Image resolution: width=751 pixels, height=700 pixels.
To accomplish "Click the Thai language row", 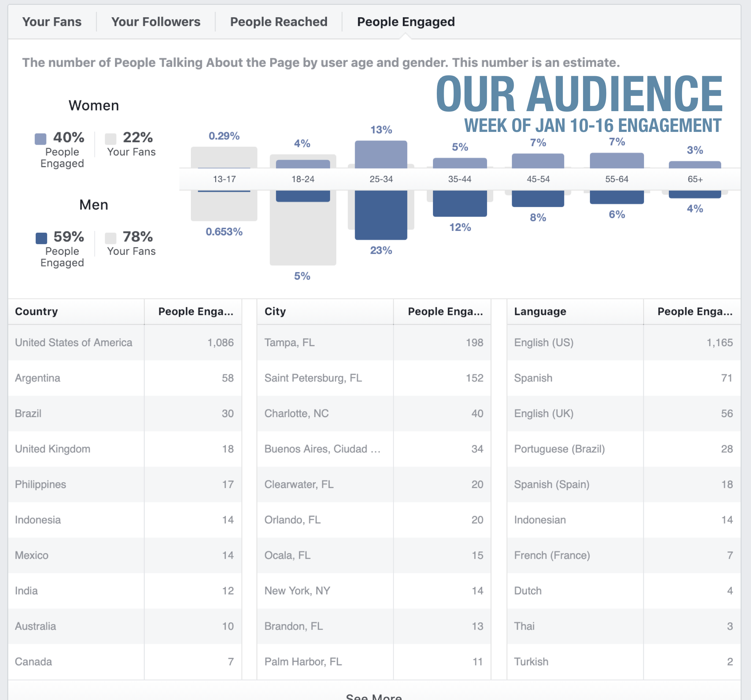I will pos(624,626).
